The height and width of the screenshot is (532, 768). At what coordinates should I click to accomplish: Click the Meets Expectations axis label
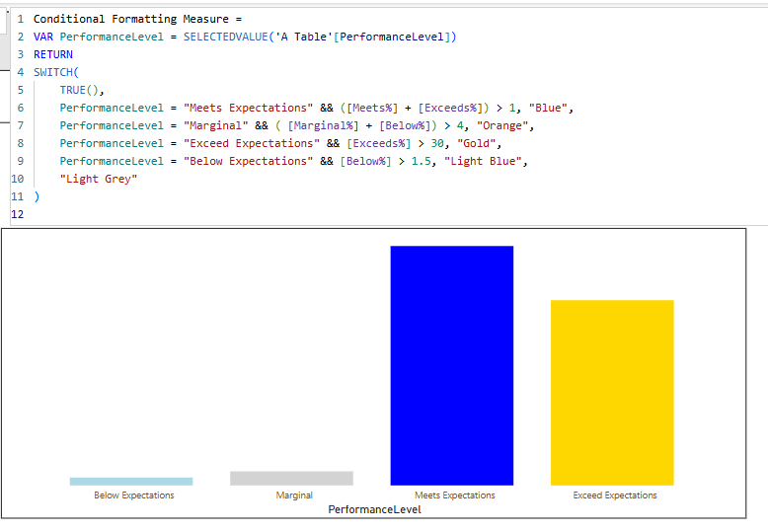[455, 495]
